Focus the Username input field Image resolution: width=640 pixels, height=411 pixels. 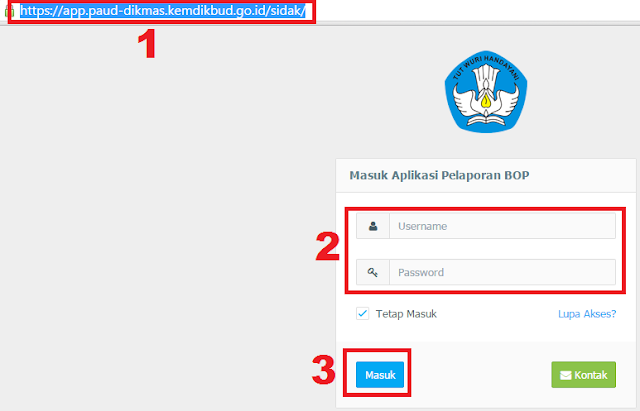pyautogui.click(x=502, y=226)
